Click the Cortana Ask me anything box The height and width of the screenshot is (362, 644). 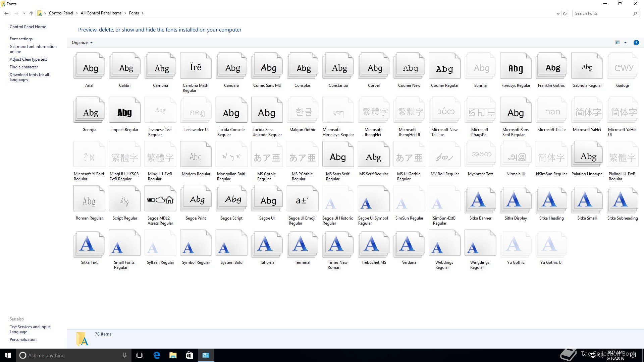tap(73, 355)
